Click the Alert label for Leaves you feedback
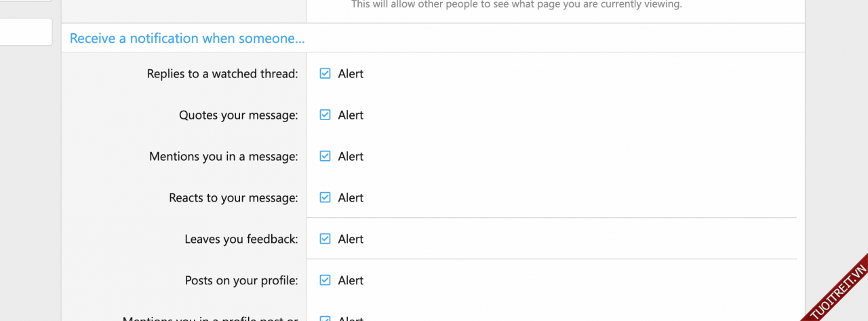 pos(351,240)
